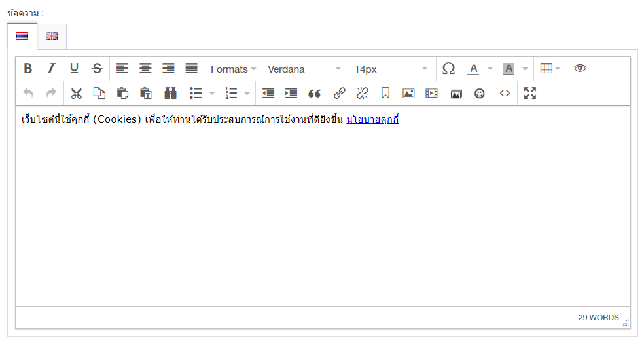Click the 29 WORDS counter

point(598,318)
